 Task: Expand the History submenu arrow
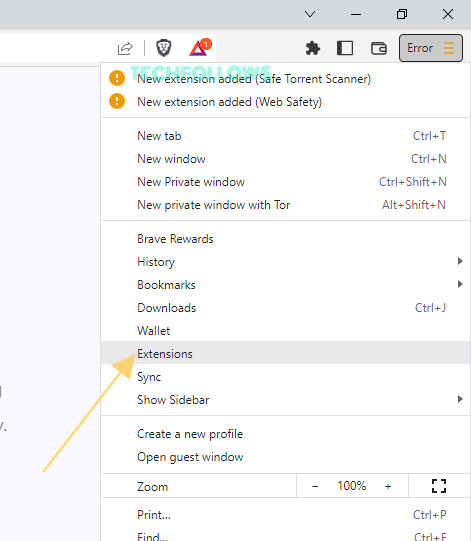coord(460,261)
